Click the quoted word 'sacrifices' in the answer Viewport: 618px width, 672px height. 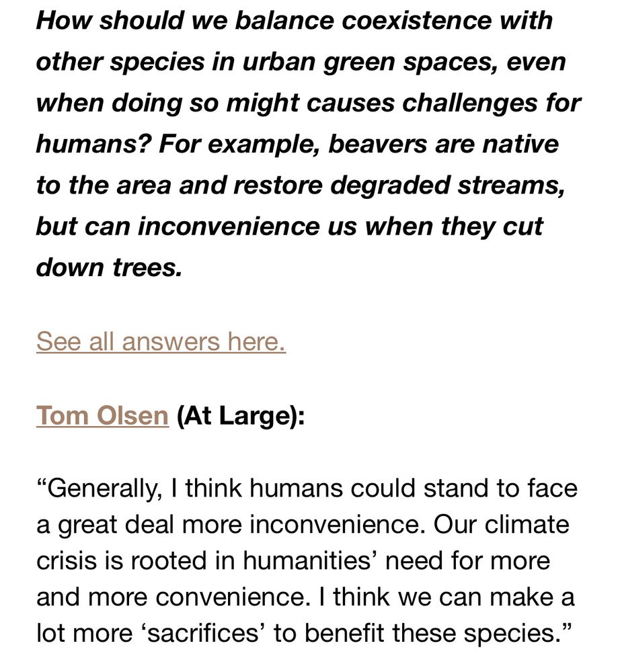click(203, 634)
